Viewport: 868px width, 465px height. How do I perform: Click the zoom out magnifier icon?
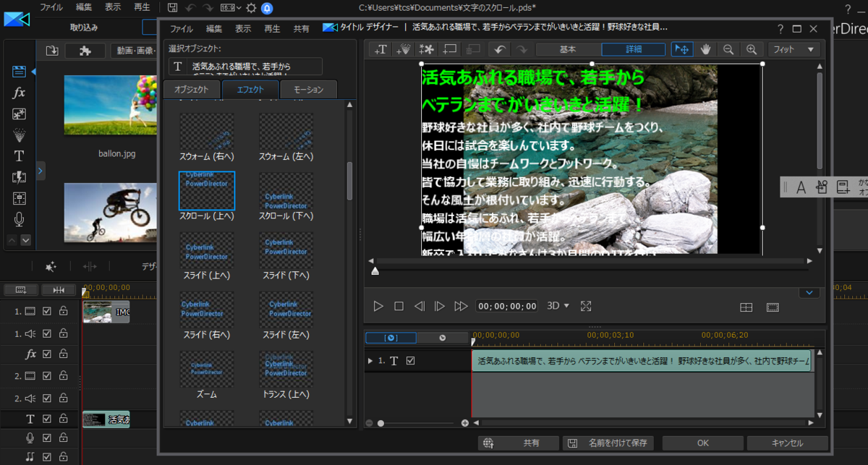(728, 49)
